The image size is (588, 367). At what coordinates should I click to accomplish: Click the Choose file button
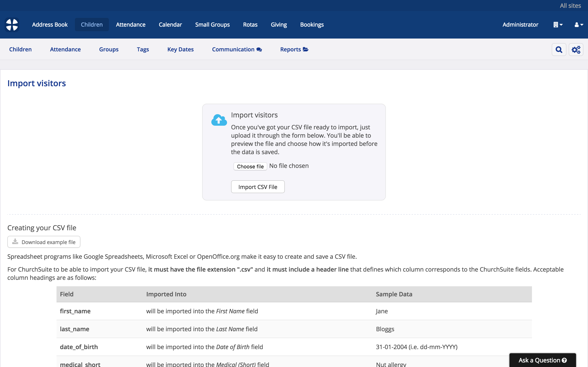click(250, 166)
